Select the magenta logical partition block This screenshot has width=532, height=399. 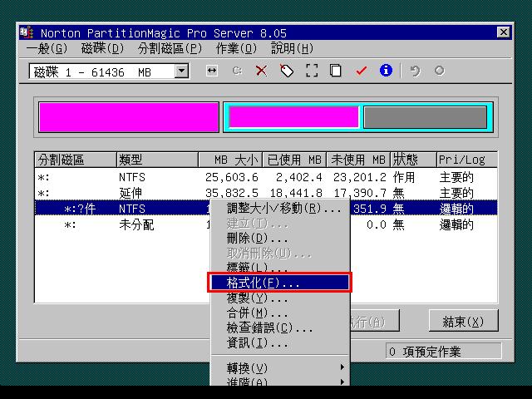click(293, 117)
